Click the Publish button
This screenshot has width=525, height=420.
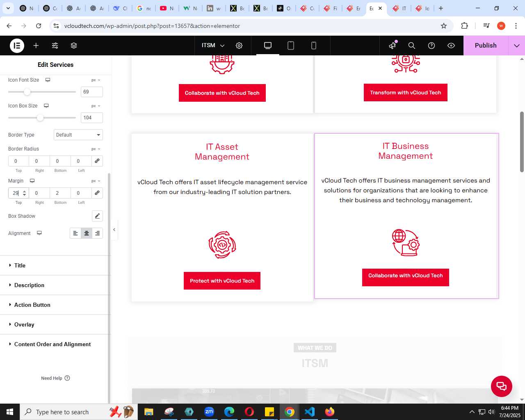pyautogui.click(x=486, y=46)
